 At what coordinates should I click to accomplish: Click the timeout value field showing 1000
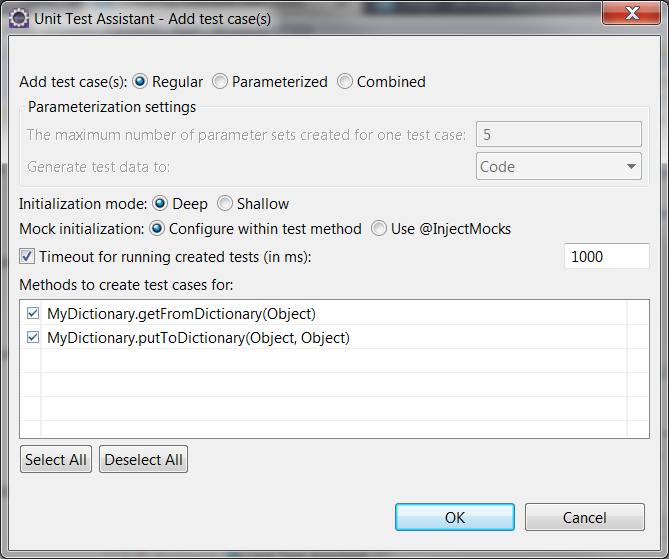(x=607, y=256)
